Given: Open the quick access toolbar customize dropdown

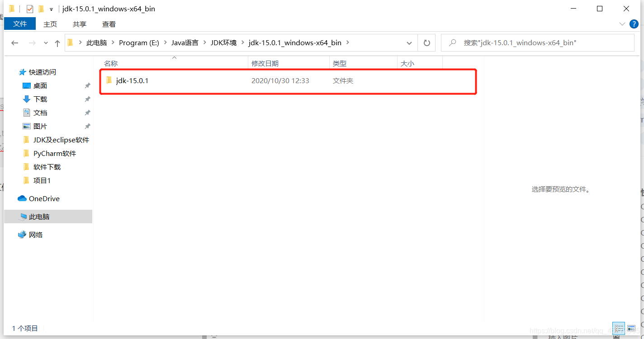Looking at the screenshot, I should (52, 9).
